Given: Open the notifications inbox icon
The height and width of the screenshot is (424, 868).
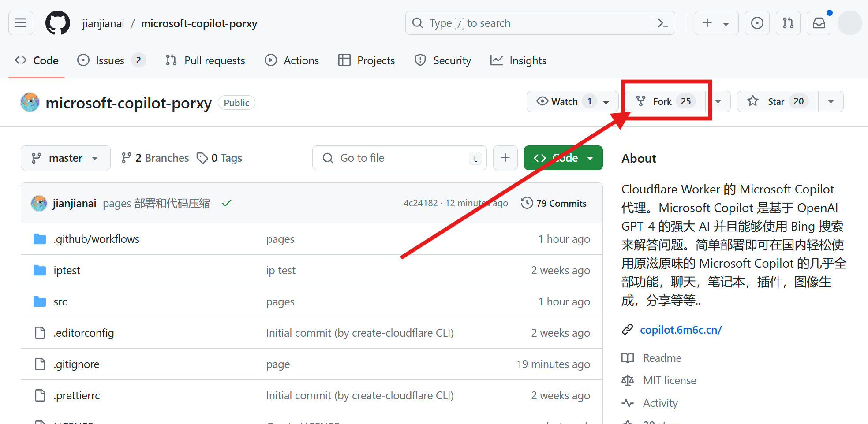Looking at the screenshot, I should 819,23.
